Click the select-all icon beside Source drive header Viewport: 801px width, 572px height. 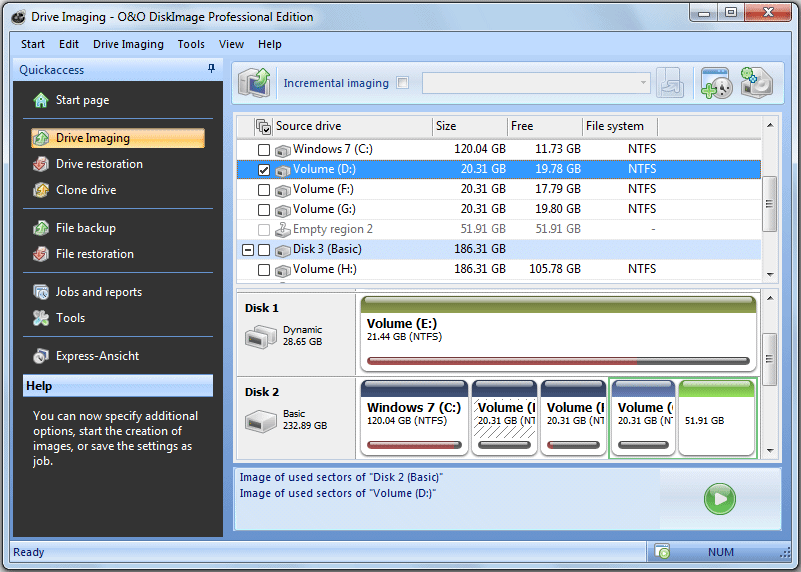(264, 126)
